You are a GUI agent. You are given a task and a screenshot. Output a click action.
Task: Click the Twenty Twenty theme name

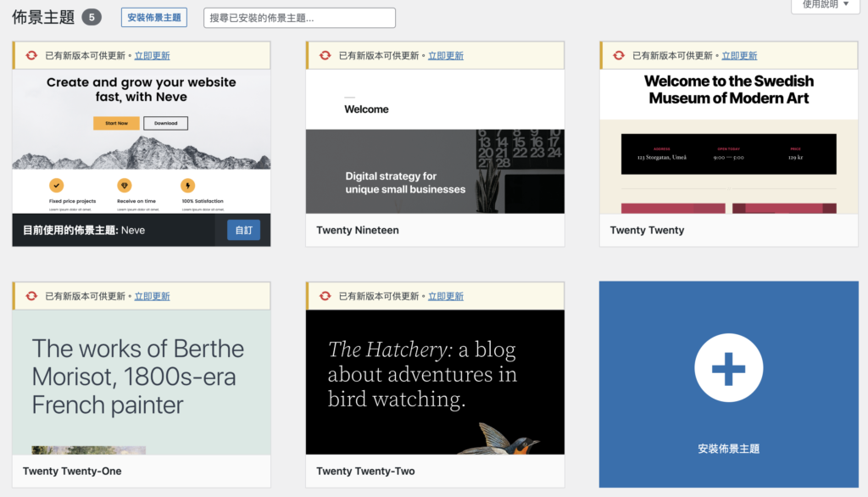(647, 230)
